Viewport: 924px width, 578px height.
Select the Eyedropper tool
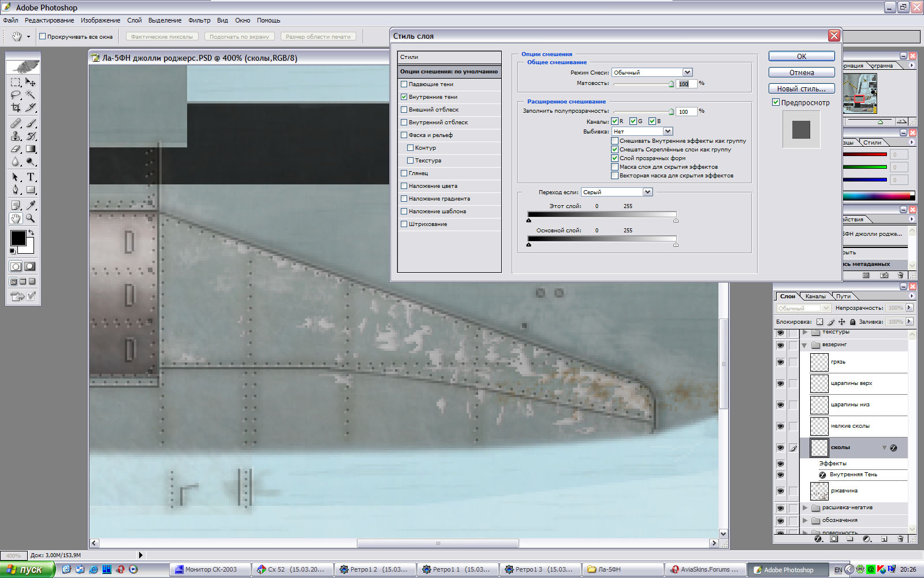[31, 205]
